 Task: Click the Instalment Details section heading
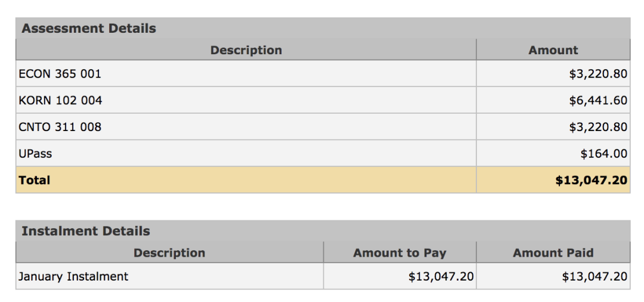[x=86, y=231]
